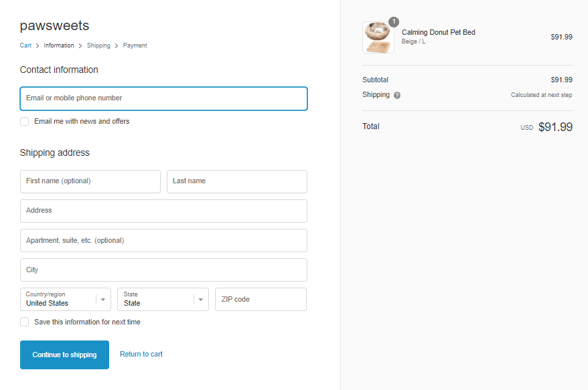Screen dimensions: 588x390
Task: Click the Apartment, suite, etc. field
Action: coord(163,240)
